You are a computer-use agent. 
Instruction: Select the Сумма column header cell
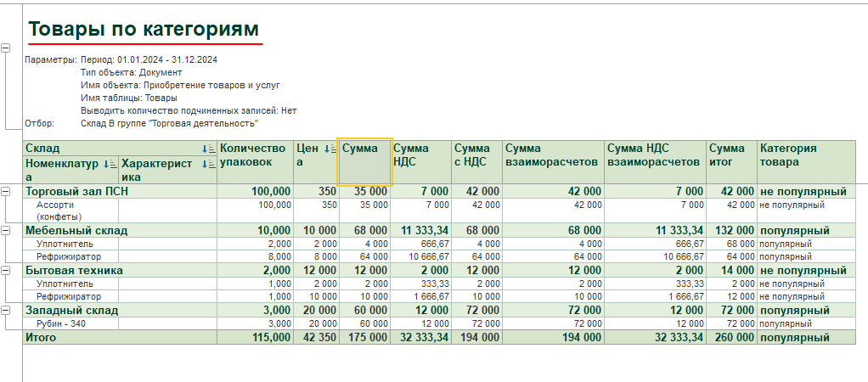[364, 161]
